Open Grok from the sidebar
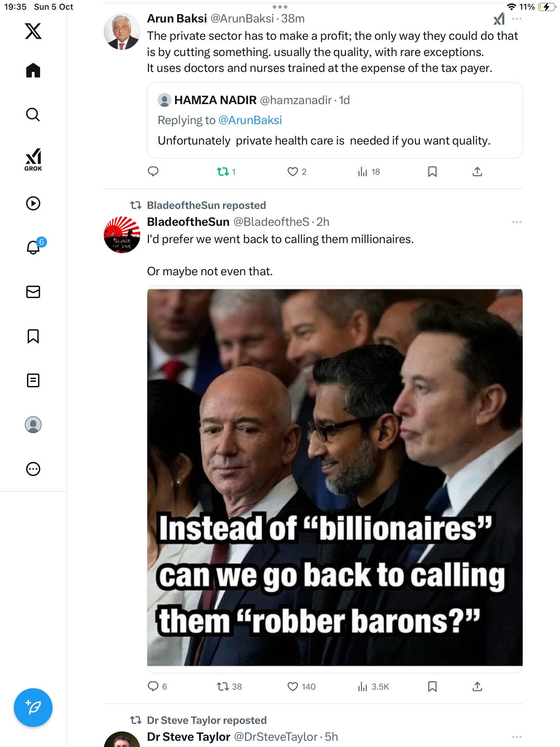Viewport: 560px width, 747px height. (x=33, y=160)
